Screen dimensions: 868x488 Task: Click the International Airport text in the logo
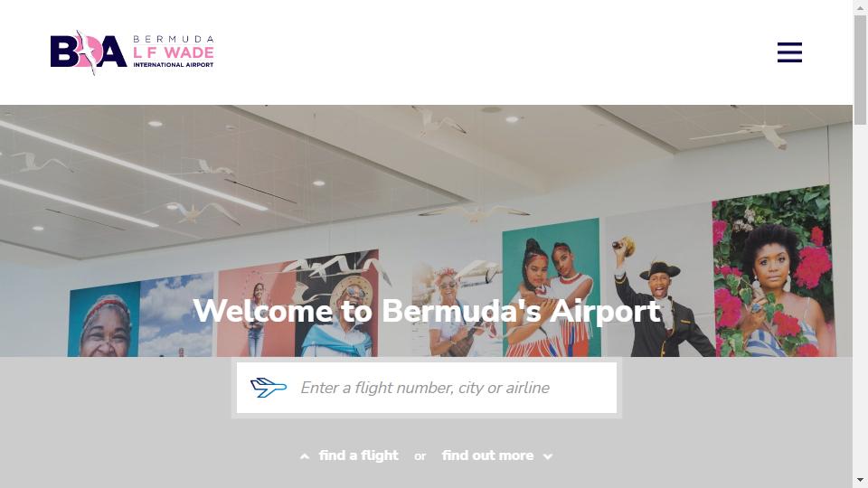[x=174, y=65]
